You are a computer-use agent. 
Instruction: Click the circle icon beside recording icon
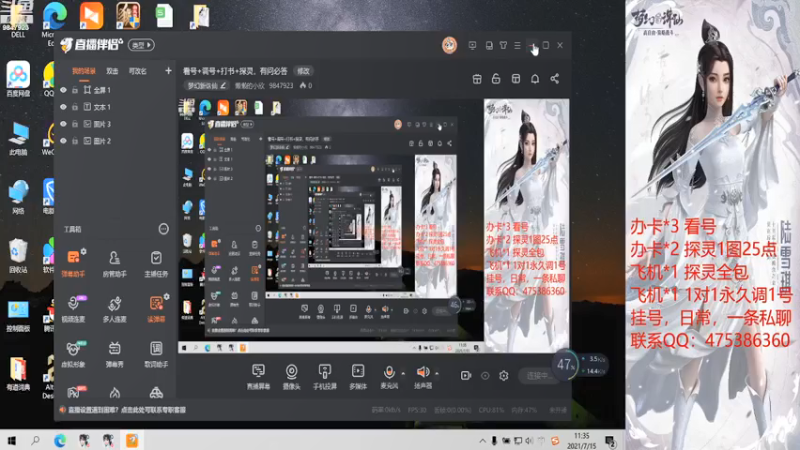click(485, 376)
